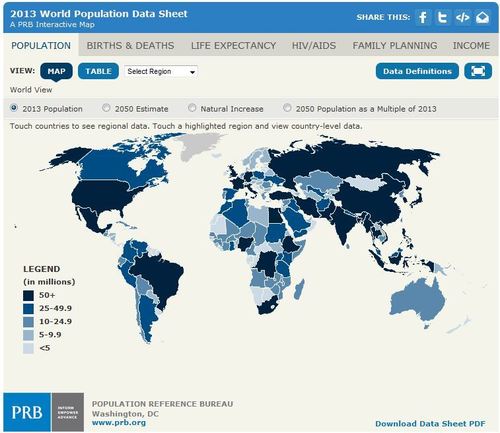
Task: Visit the www.prb.org link
Action: pos(119,423)
